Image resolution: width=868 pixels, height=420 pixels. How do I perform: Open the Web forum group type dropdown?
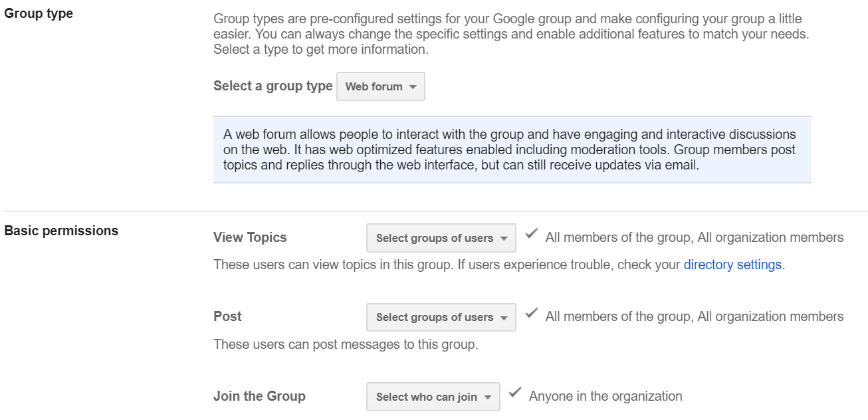(380, 87)
